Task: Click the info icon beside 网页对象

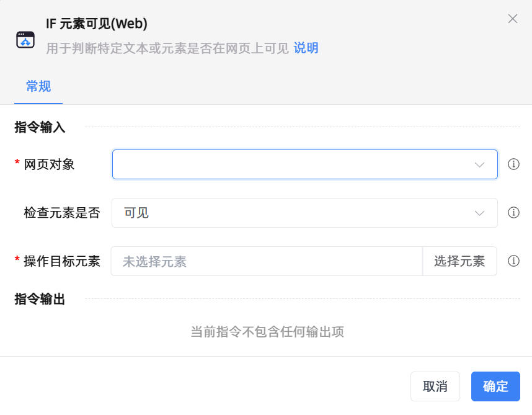Action: tap(513, 164)
